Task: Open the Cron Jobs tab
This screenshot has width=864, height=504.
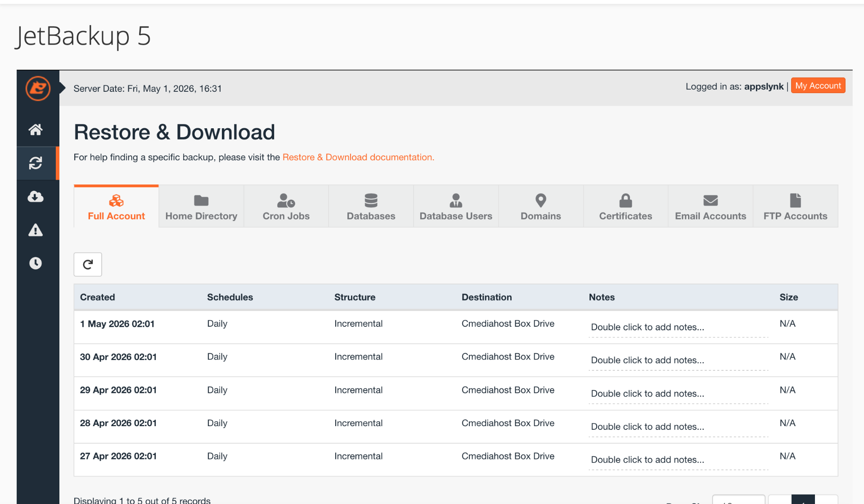Action: click(286, 207)
